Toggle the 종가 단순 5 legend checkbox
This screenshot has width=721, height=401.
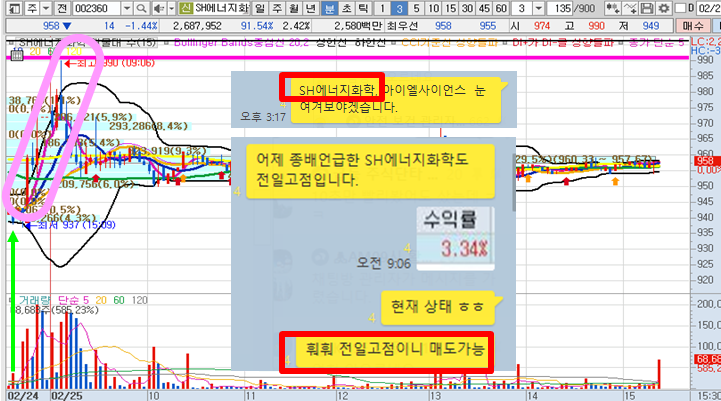point(621,43)
